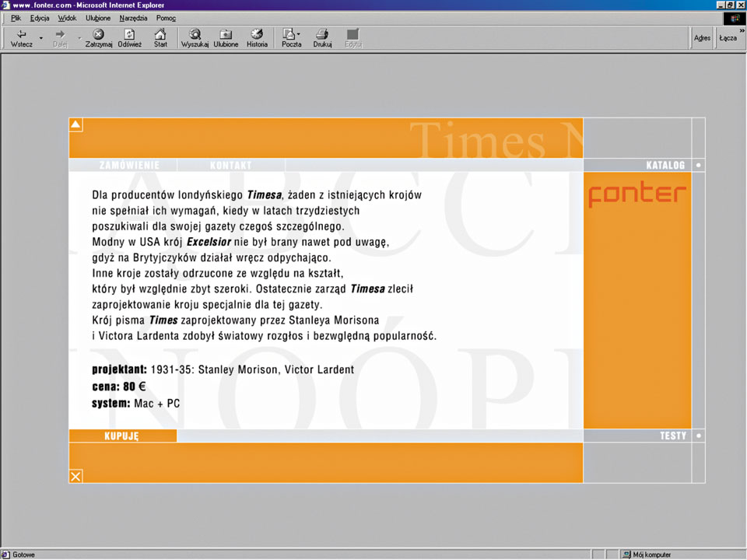The image size is (747, 560).
Task: Click the Łącza links toolbar label
Action: [x=728, y=38]
